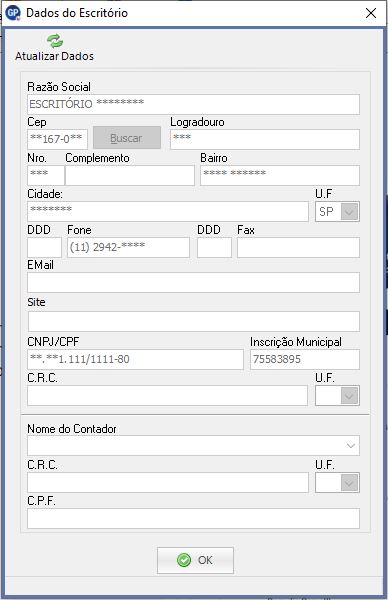Click the Complemento input field
The image size is (388, 600).
130,175
